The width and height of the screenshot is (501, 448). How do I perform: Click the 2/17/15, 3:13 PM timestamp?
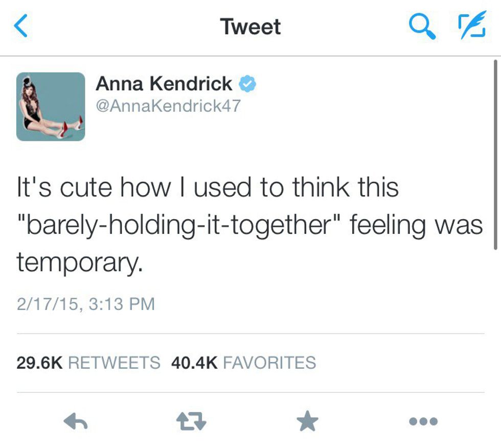click(85, 304)
